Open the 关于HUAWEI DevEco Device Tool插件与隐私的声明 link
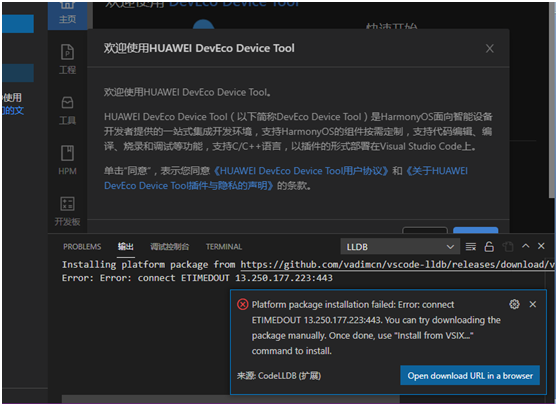 coord(286,178)
